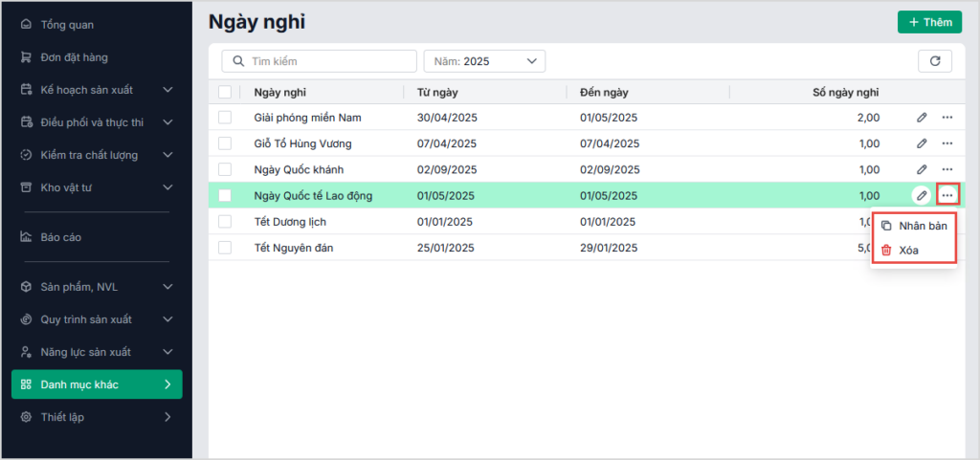Click the refresh icon button
Screen dimensions: 980x460
click(935, 61)
